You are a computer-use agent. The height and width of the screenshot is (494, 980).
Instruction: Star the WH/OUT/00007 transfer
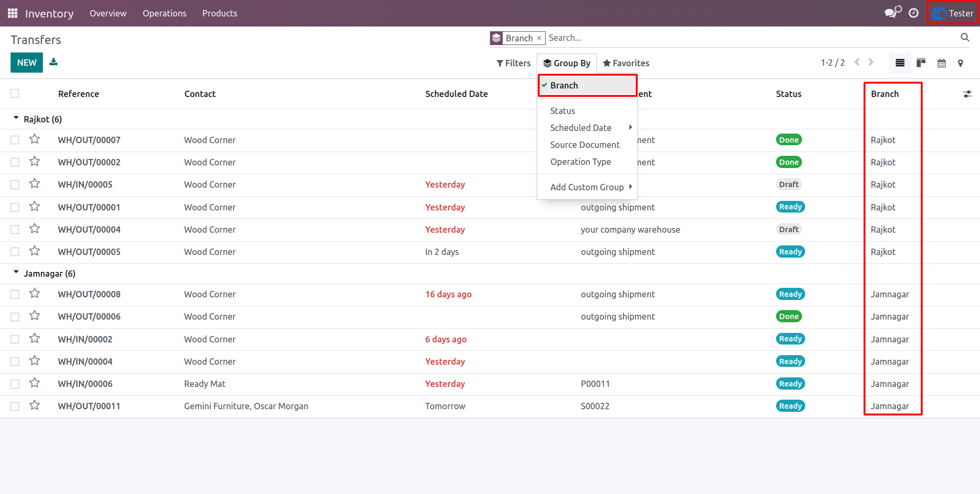click(x=34, y=139)
